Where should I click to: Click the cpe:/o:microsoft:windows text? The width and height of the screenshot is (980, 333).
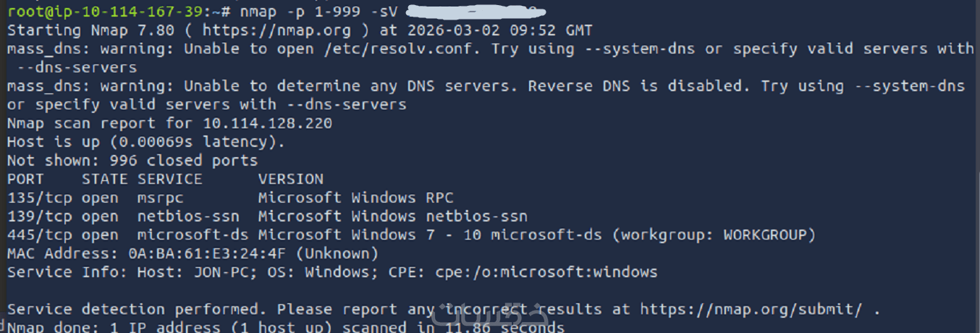click(x=546, y=273)
